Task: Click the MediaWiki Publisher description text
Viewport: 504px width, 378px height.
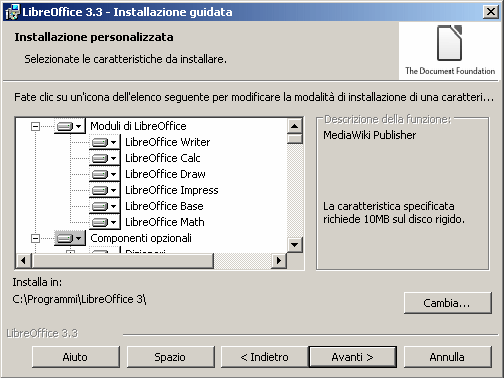Action: (370, 135)
